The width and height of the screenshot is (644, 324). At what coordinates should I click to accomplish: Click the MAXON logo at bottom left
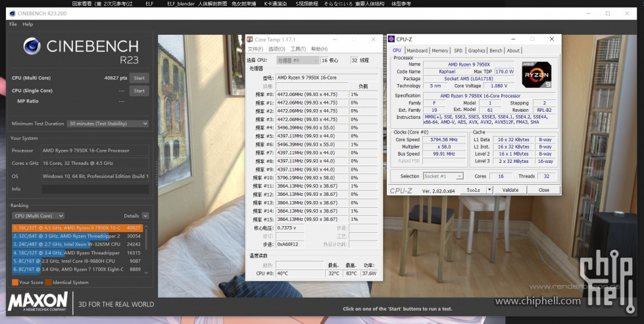pos(37,302)
